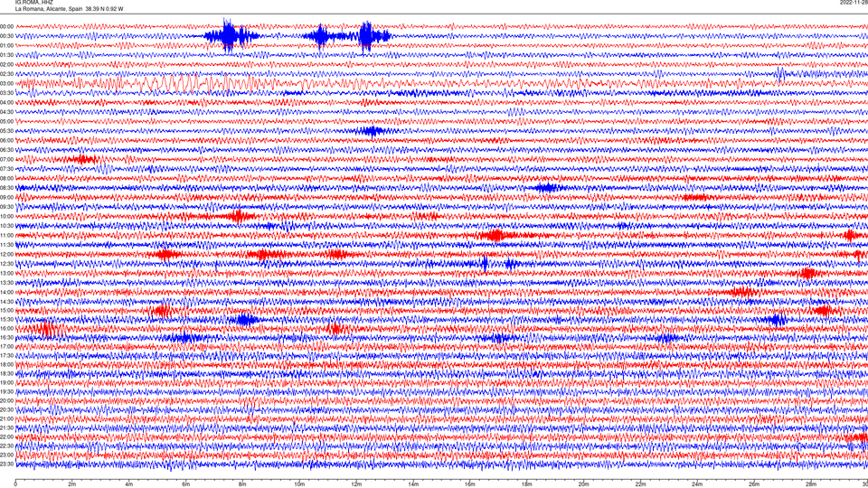Click the 16:00 row label
The image size is (868, 488).
click(6, 329)
